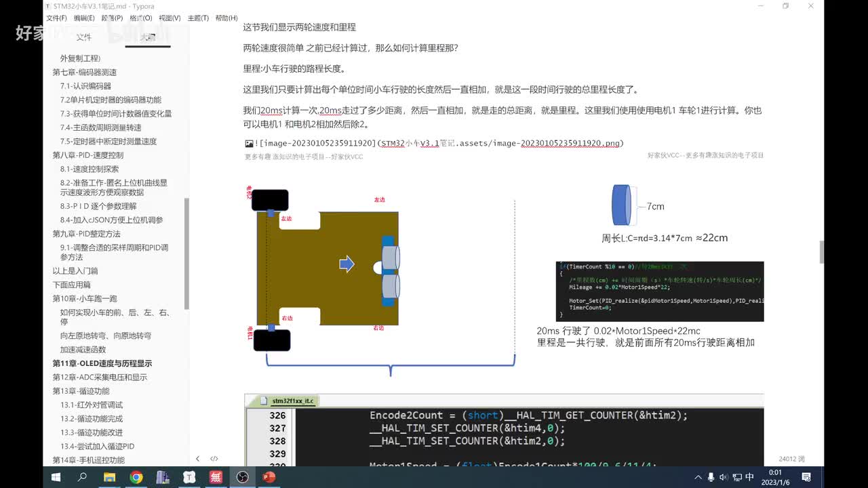Click the blue wheel 7cm illustration
Viewport: 868px width, 488px height.
point(622,205)
